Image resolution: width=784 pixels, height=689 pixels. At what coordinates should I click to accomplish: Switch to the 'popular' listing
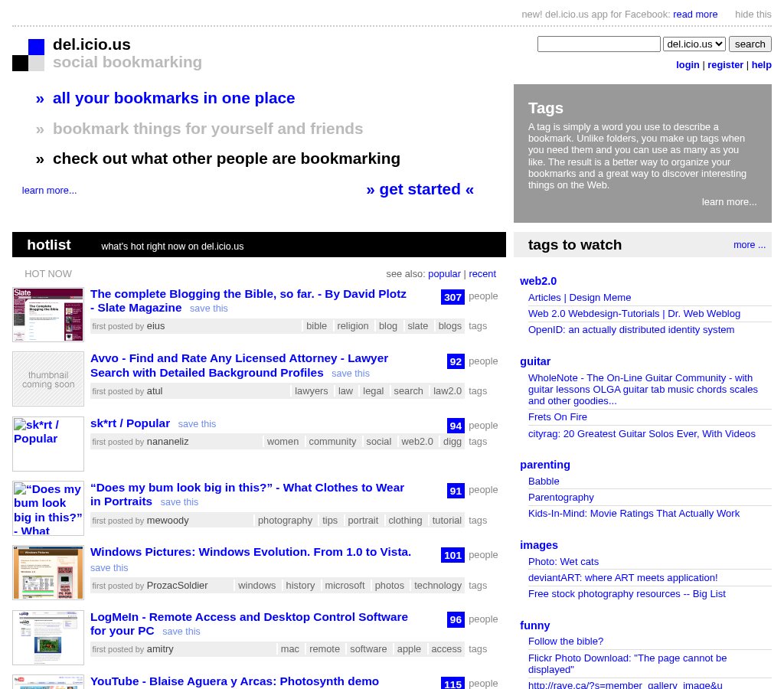pyautogui.click(x=444, y=274)
